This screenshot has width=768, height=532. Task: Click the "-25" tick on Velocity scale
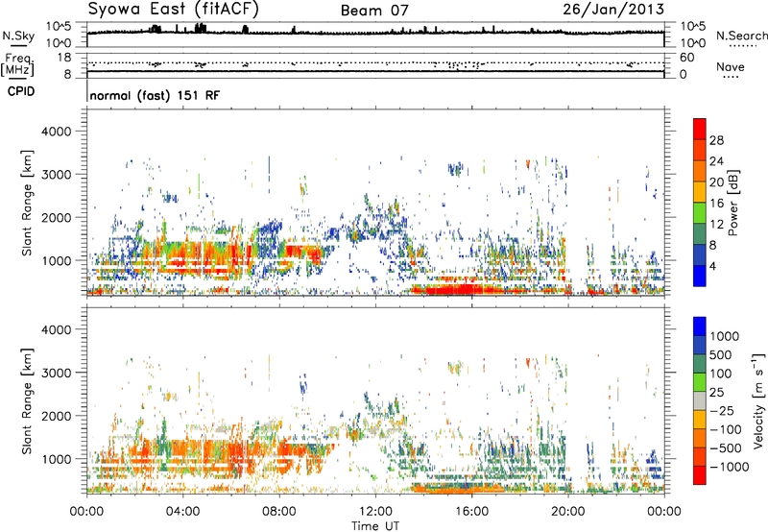pos(723,410)
